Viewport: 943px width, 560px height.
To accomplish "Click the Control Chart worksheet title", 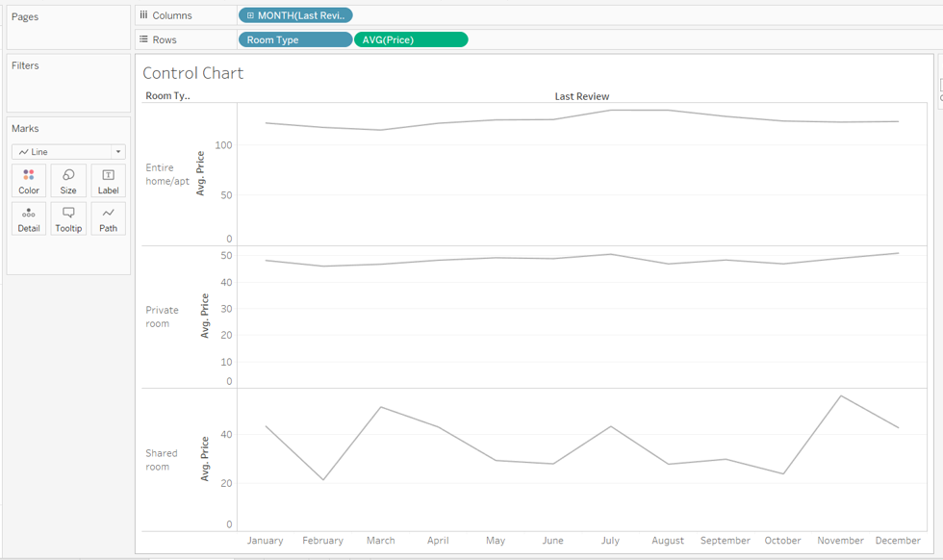I will coord(192,73).
